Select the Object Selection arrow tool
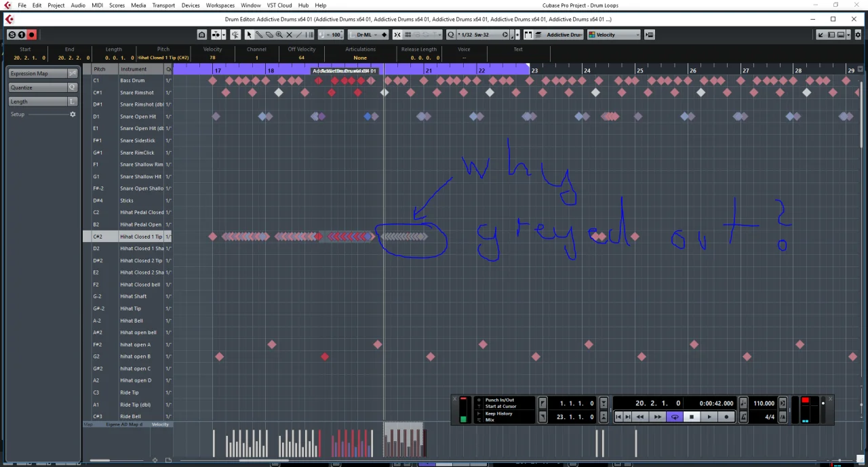Screen dimensions: 868x467 pyautogui.click(x=249, y=35)
